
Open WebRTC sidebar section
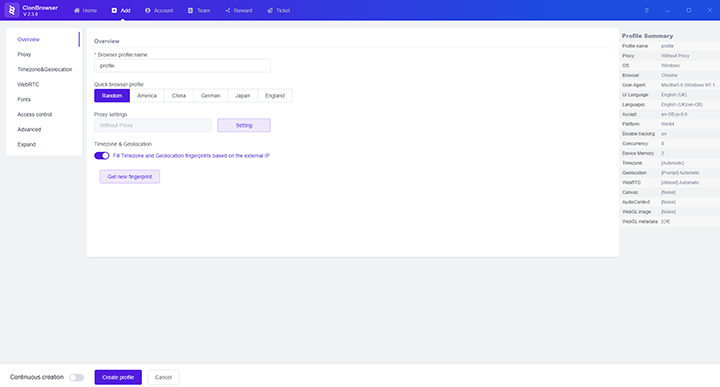[x=28, y=84]
